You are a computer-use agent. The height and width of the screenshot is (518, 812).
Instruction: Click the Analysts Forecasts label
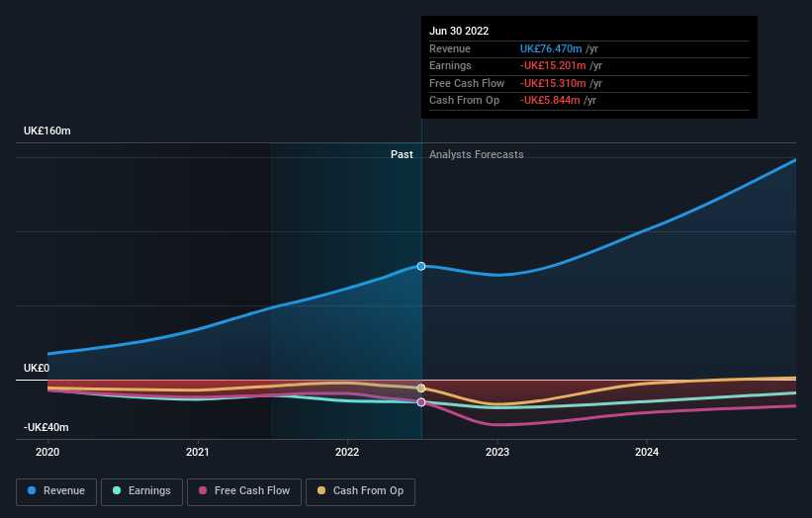(477, 154)
